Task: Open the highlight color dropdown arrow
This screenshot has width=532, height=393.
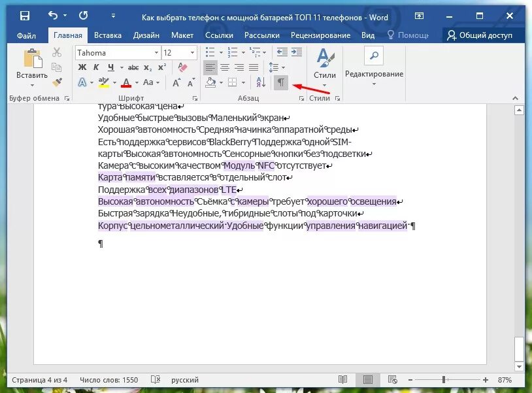Action: point(114,82)
